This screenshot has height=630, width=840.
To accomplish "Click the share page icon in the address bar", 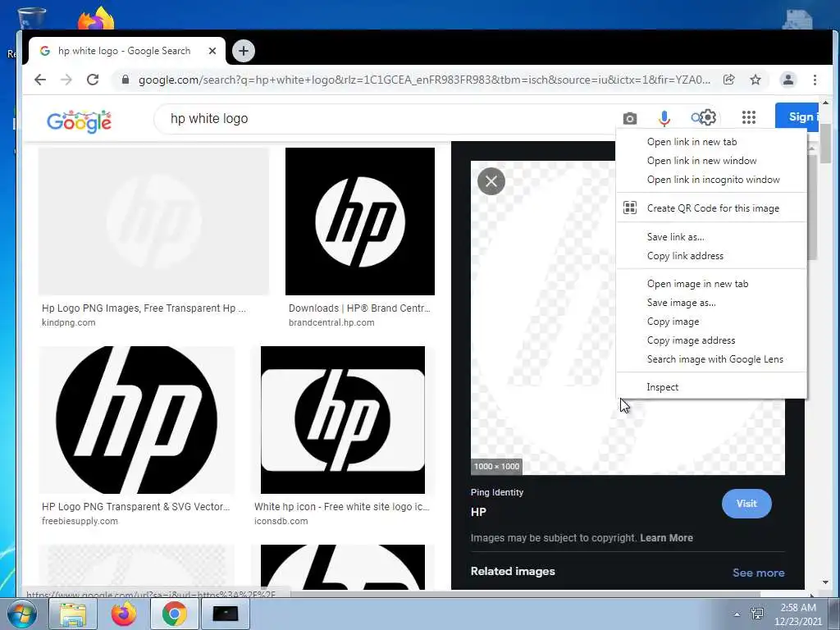I will tap(728, 80).
